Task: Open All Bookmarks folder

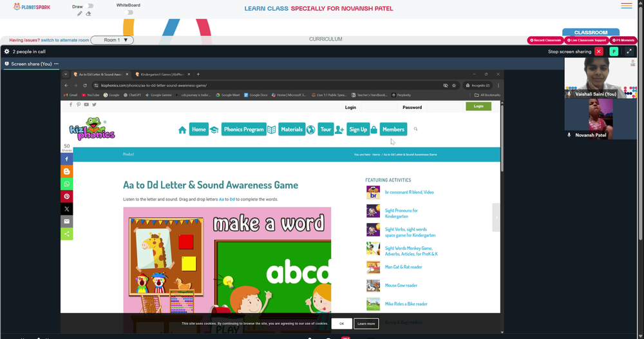Action: (x=487, y=95)
